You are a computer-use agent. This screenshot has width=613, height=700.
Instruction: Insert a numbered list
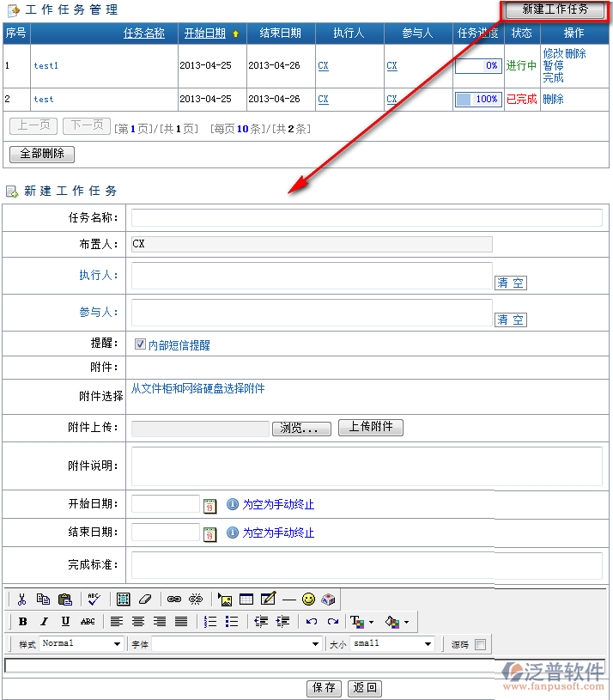210,622
